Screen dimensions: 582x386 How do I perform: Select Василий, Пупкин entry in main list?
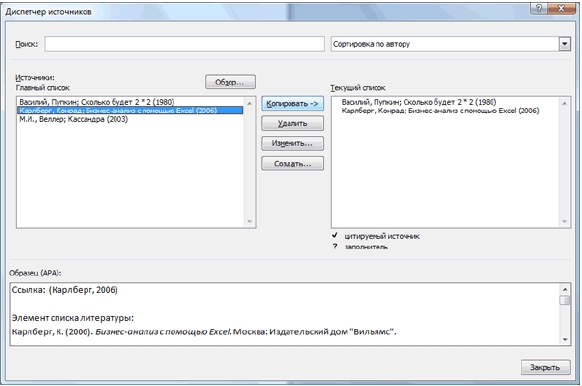97,102
